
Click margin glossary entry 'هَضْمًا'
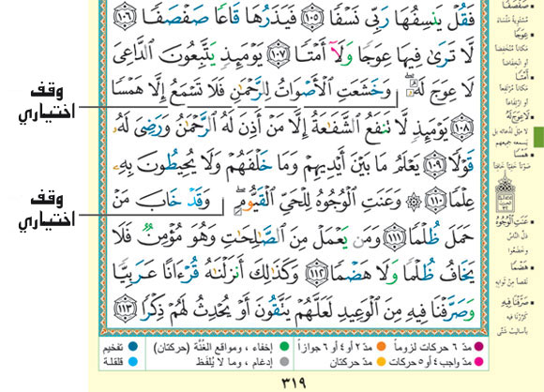pyautogui.click(x=519, y=267)
